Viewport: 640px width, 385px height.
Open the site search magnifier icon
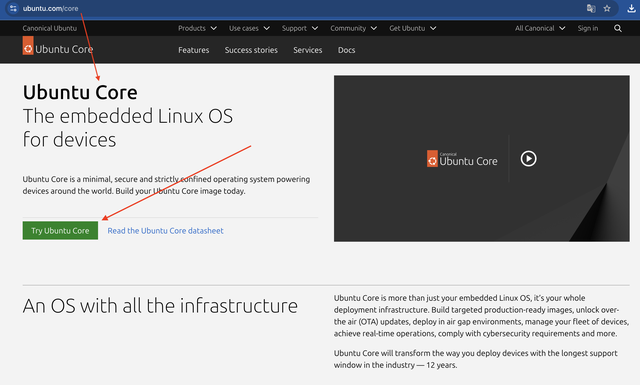pyautogui.click(x=618, y=28)
